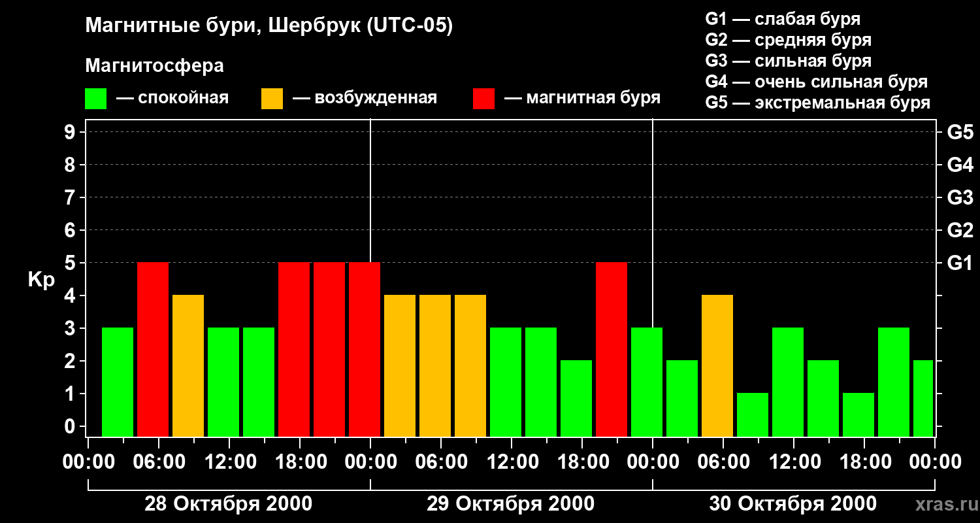This screenshot has width=980, height=523.
Task: Click the Kp 1 bar over 18:00 on 30 October
Action: [x=858, y=414]
